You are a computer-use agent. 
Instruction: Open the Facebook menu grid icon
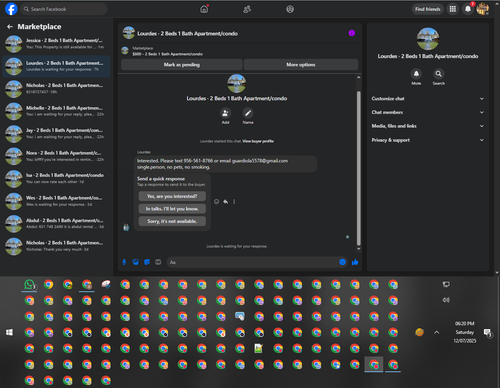click(x=452, y=9)
